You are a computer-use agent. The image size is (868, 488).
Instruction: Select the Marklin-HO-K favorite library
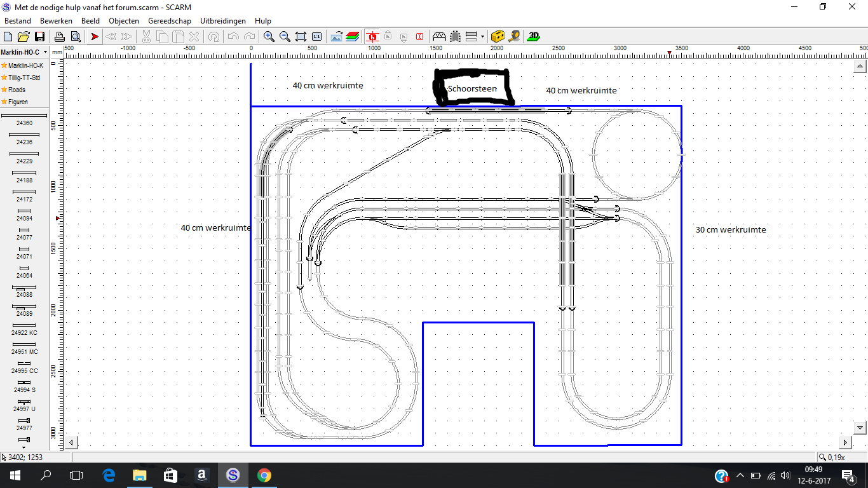pyautogui.click(x=23, y=65)
